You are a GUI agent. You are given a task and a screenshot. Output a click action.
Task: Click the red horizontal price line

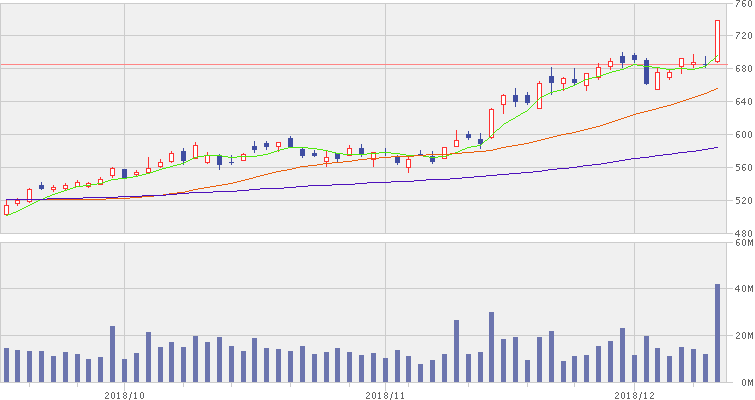(x=300, y=65)
